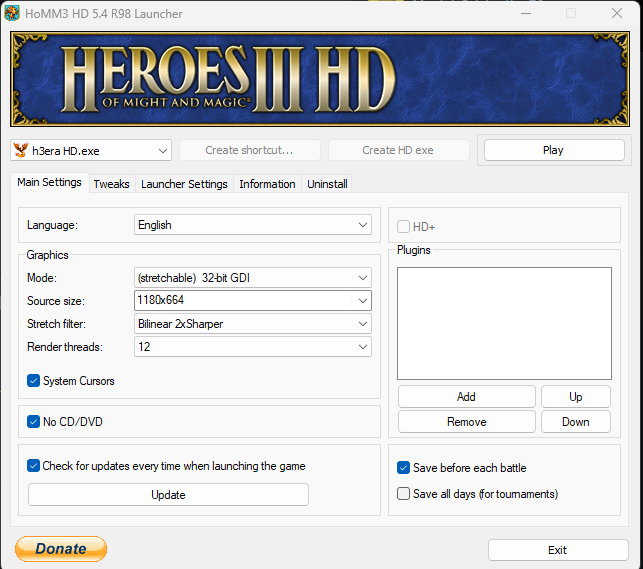Disable the System Cursors checkbox
The image size is (643, 569).
(x=34, y=381)
